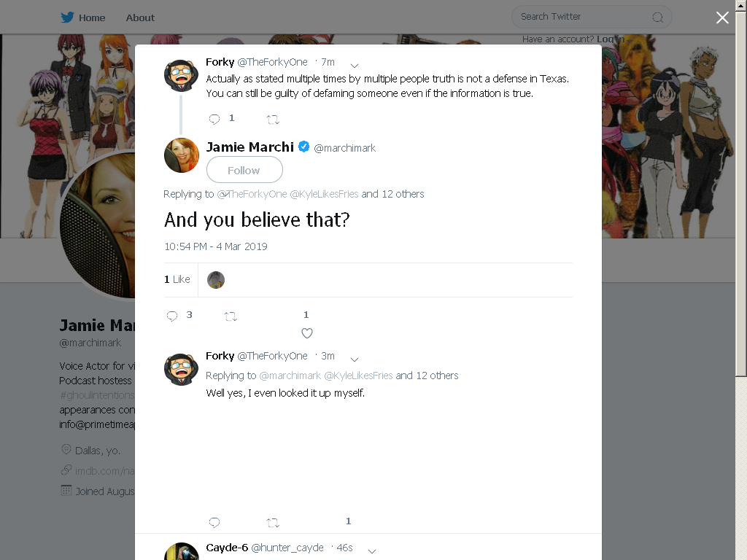747x560 pixels.
Task: Retweet Jamie Marchi's main tweet
Action: click(x=231, y=316)
